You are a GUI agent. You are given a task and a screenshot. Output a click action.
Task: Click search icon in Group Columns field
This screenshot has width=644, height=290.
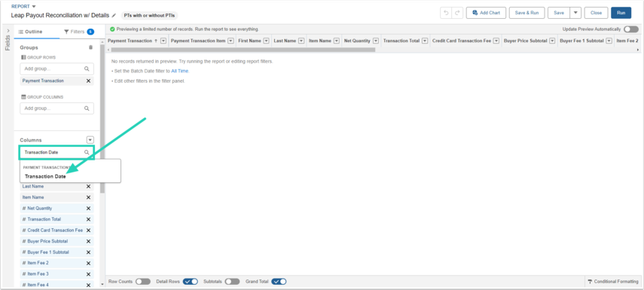[87, 108]
